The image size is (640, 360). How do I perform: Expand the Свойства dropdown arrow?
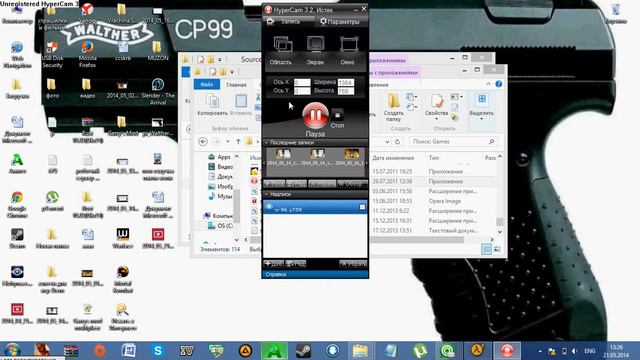point(436,119)
